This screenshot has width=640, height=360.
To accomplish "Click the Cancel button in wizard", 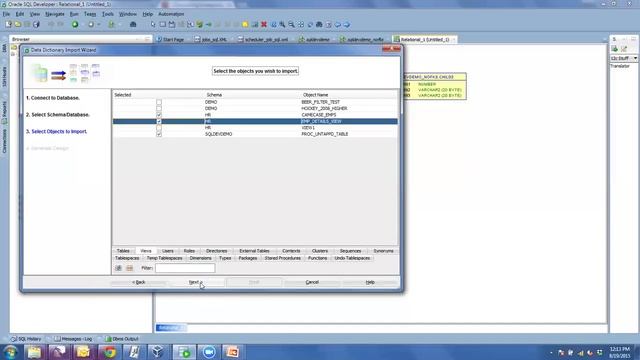I will point(312,282).
